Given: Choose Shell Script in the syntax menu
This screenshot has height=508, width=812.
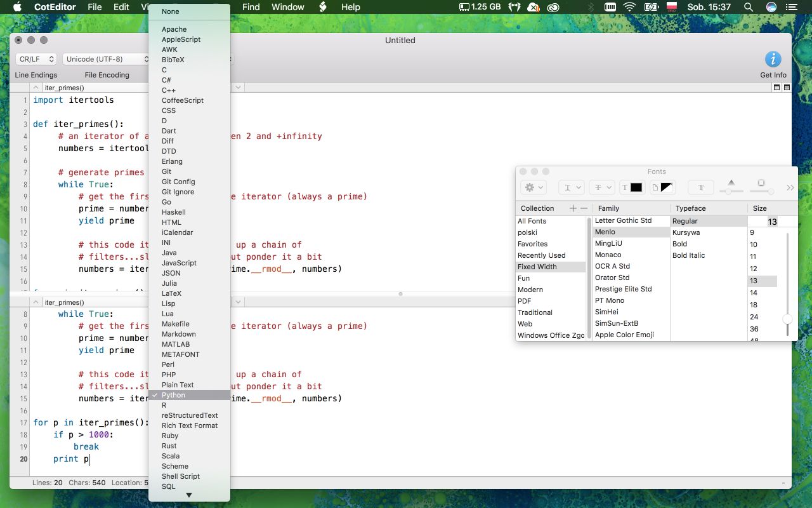Looking at the screenshot, I should (x=189, y=476).
